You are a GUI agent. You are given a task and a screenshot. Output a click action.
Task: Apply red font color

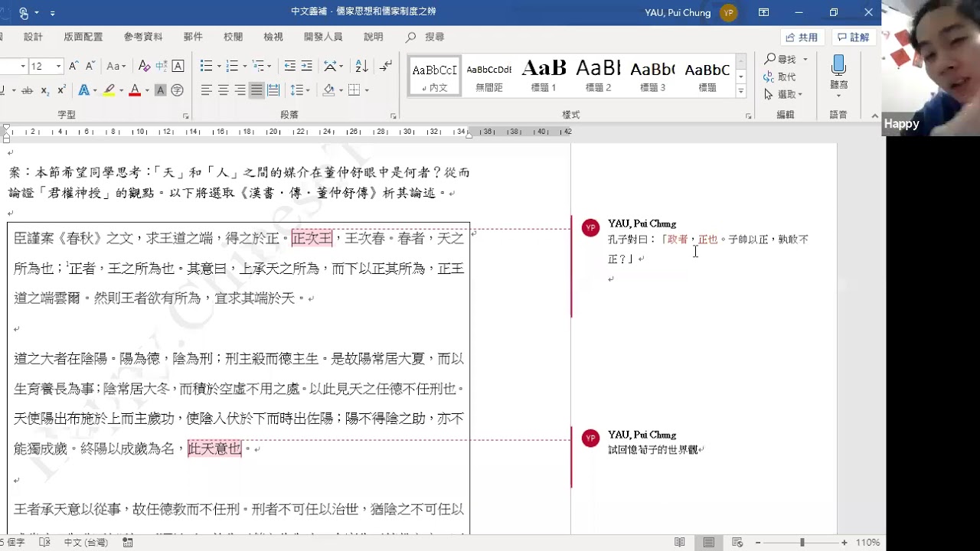click(x=135, y=90)
